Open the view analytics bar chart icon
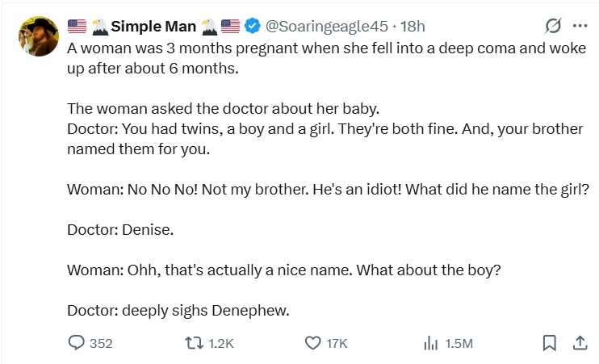The width and height of the screenshot is (599, 364). coord(430,343)
